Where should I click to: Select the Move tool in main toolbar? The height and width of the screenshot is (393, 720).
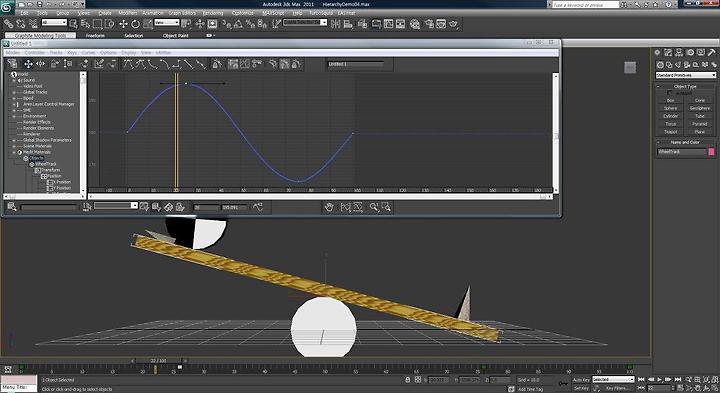coord(123,24)
